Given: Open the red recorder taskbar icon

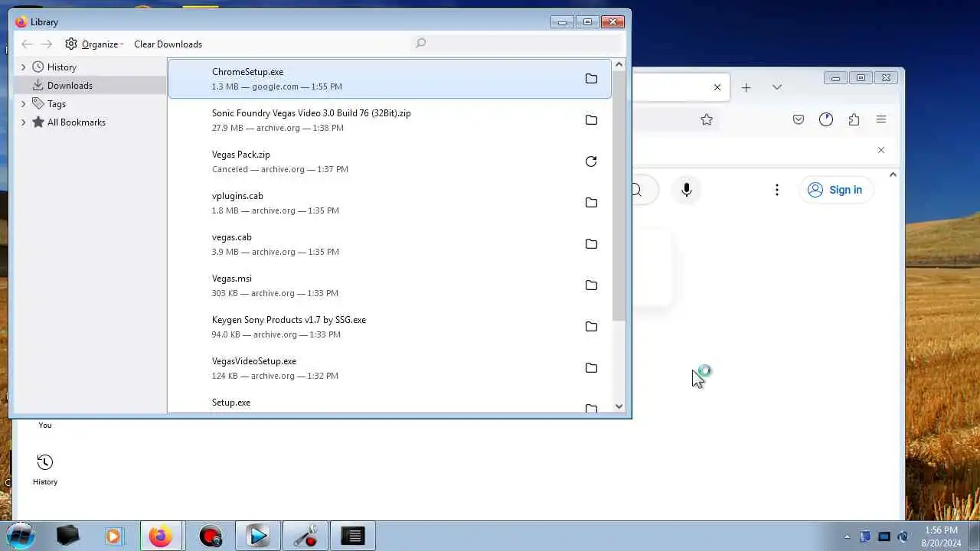Looking at the screenshot, I should [x=210, y=536].
